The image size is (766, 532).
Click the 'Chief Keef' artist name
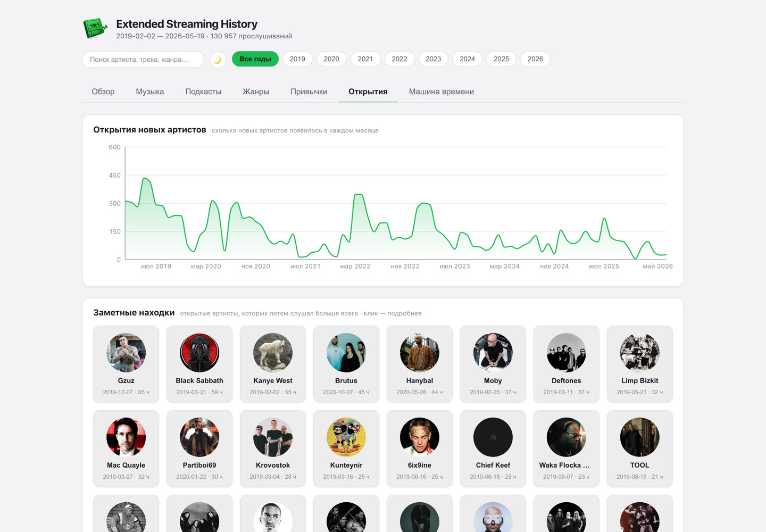click(x=493, y=465)
